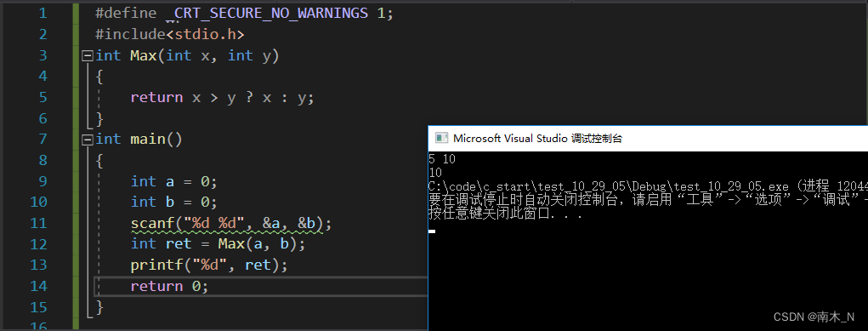Click the console output '10' line

[435, 173]
